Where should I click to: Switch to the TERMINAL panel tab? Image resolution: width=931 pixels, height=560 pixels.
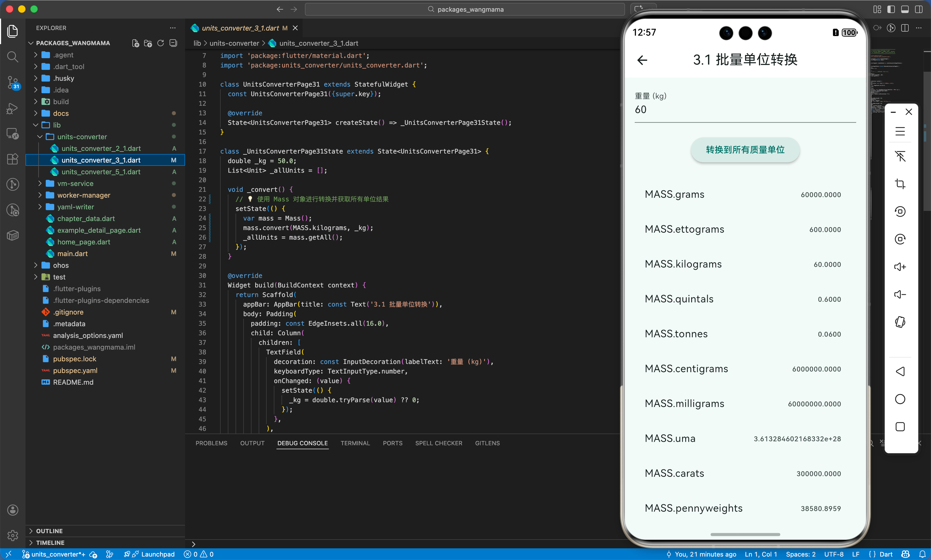pyautogui.click(x=355, y=443)
